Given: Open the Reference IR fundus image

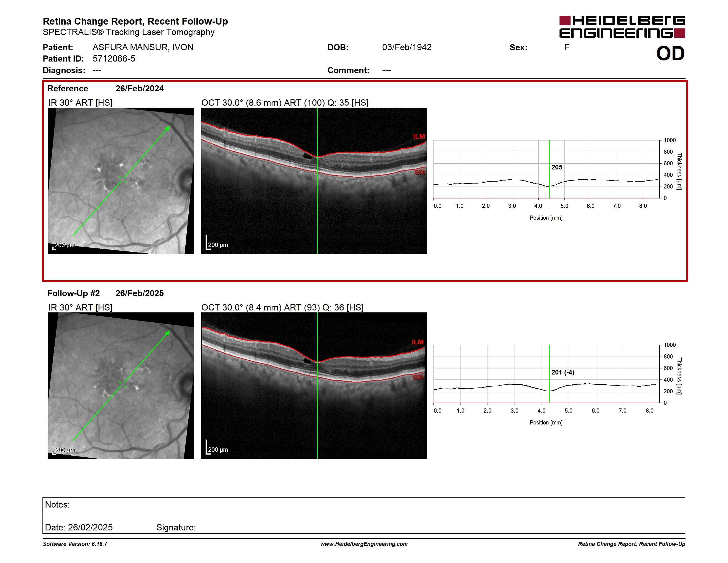Looking at the screenshot, I should [x=121, y=181].
